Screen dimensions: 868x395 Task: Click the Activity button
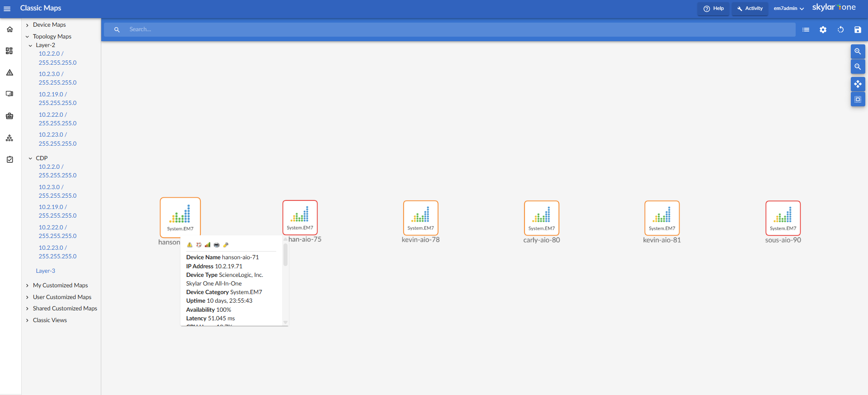click(x=750, y=9)
